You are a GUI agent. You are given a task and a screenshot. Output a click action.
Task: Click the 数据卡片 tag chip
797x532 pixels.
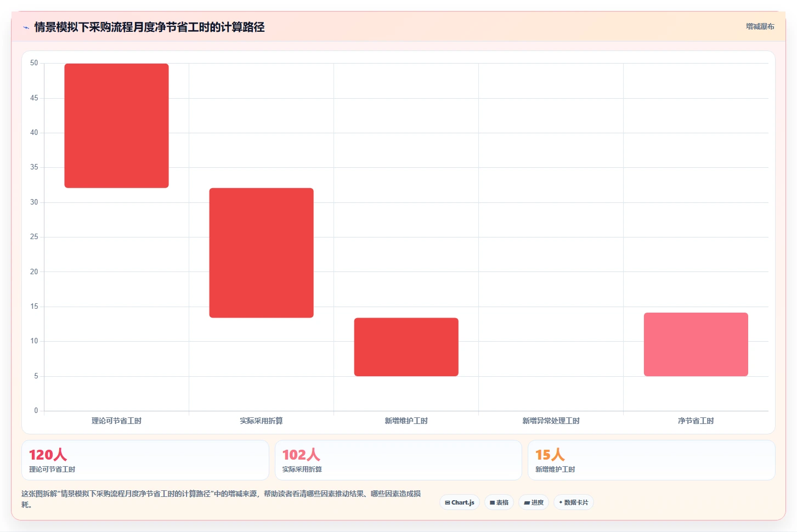[x=574, y=502]
